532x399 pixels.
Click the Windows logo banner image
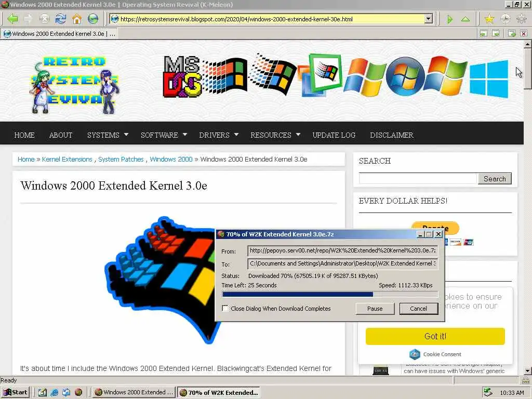point(336,75)
